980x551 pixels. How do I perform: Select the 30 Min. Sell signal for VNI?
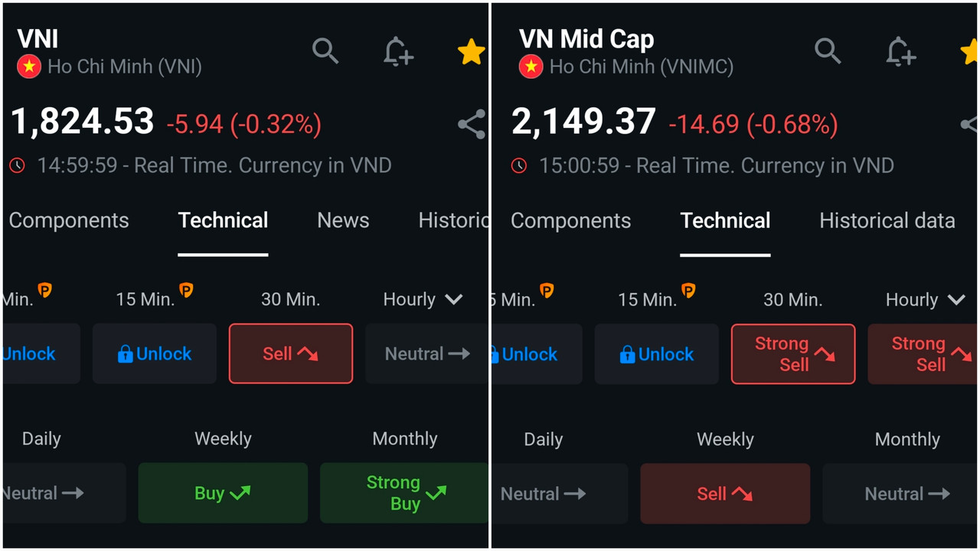click(291, 354)
